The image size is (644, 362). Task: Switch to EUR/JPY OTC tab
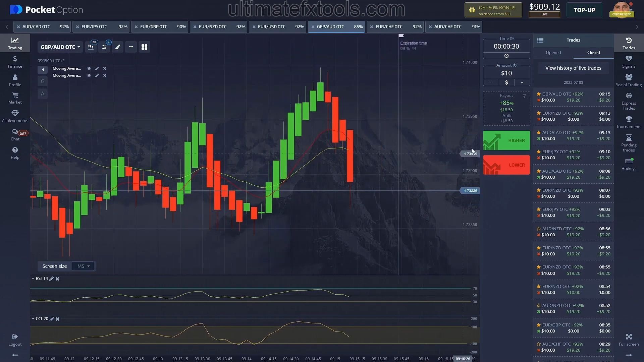(x=101, y=27)
